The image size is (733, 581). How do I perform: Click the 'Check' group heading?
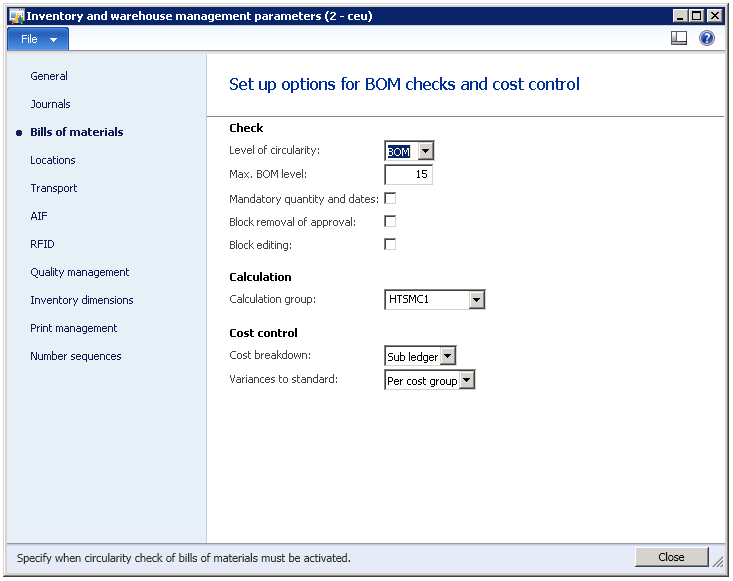(x=246, y=128)
